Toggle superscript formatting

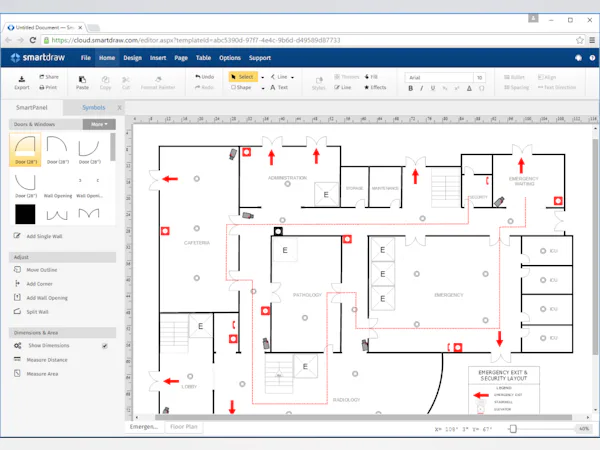tap(457, 88)
